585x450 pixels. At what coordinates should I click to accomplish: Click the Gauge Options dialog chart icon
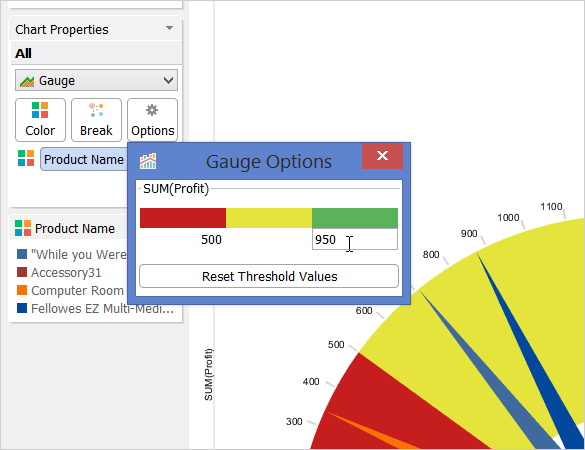pyautogui.click(x=148, y=161)
